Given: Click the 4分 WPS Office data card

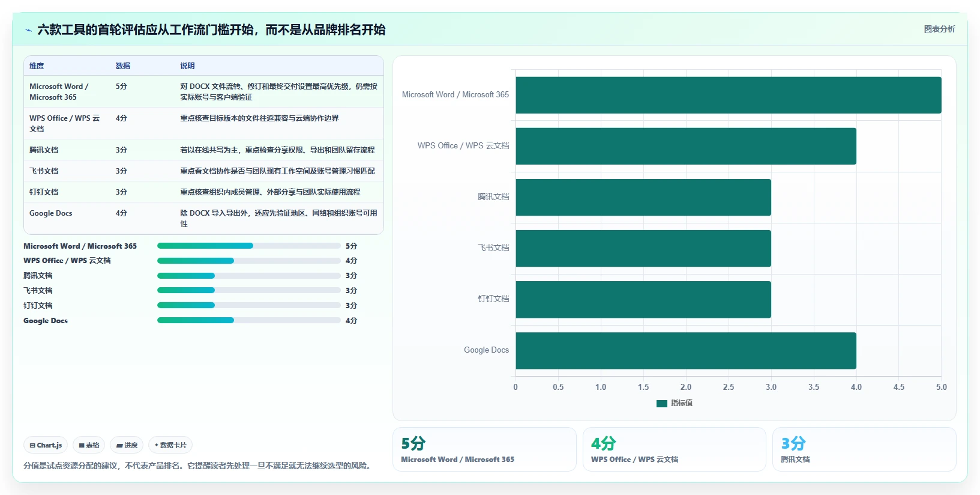Looking at the screenshot, I should point(675,449).
